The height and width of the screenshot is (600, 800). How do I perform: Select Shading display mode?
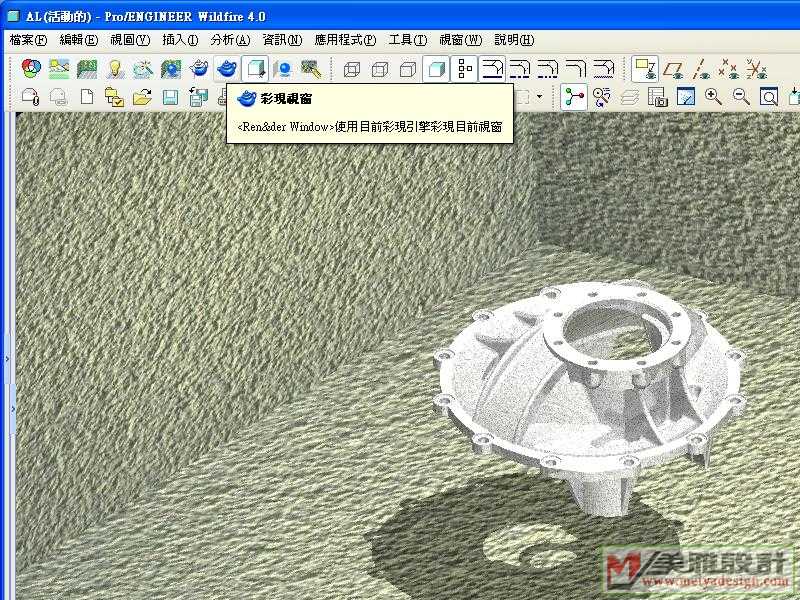point(436,69)
